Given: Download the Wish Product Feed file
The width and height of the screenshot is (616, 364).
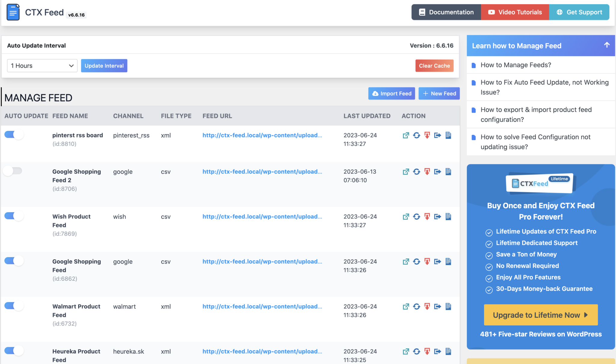Looking at the screenshot, I should tap(427, 216).
